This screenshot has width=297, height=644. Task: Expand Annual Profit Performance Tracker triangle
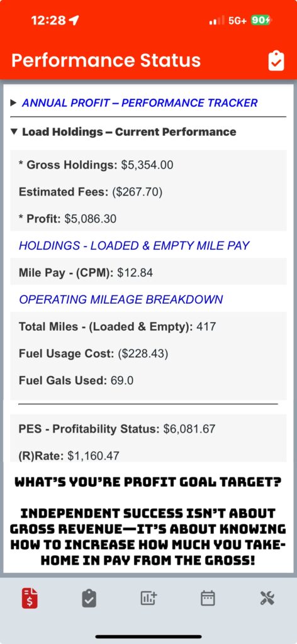(x=14, y=103)
